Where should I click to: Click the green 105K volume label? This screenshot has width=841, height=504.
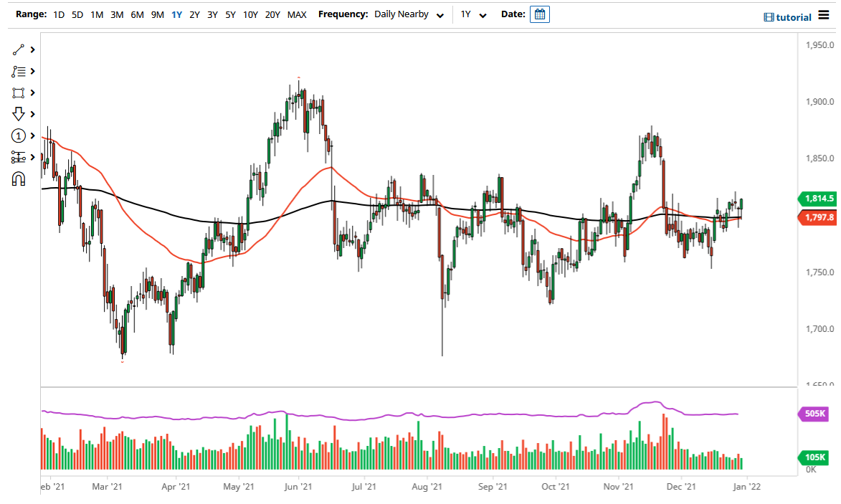pos(814,457)
